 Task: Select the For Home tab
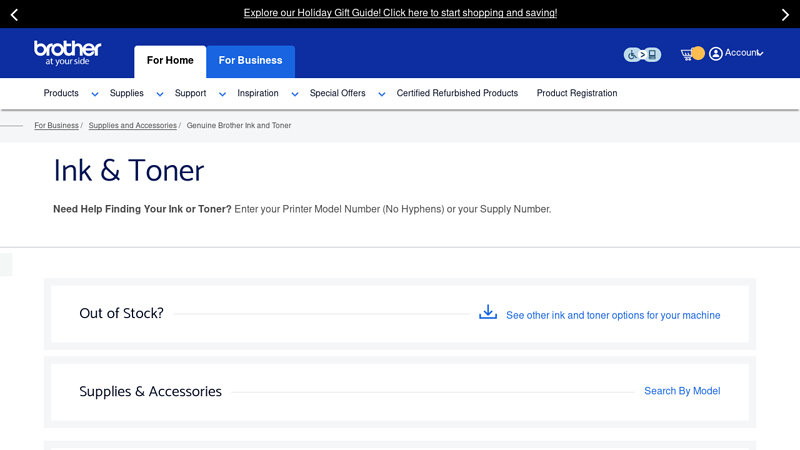click(170, 61)
